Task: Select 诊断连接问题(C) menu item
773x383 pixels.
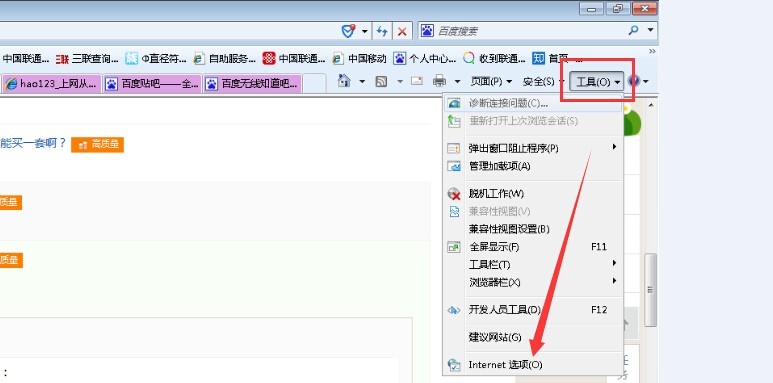Action: tap(533, 104)
